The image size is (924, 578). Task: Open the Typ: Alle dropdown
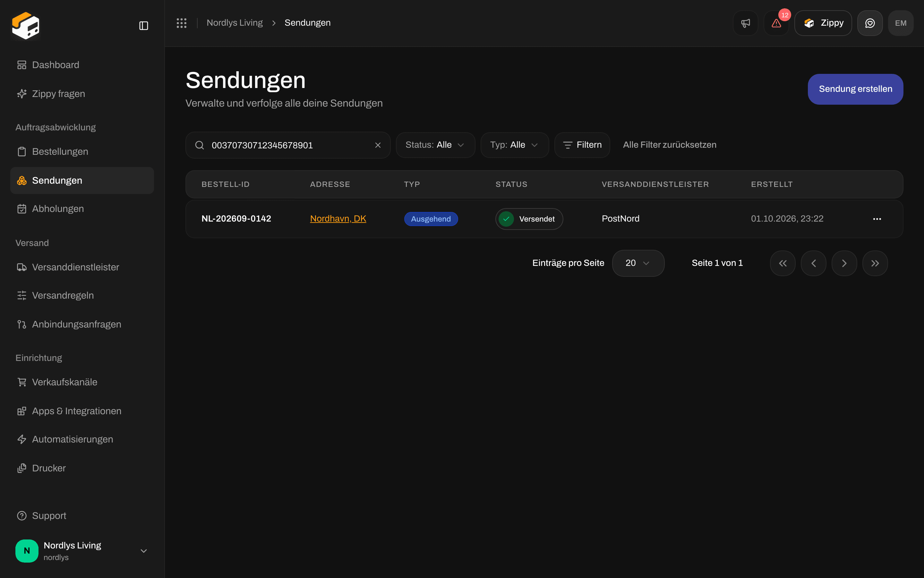(515, 145)
